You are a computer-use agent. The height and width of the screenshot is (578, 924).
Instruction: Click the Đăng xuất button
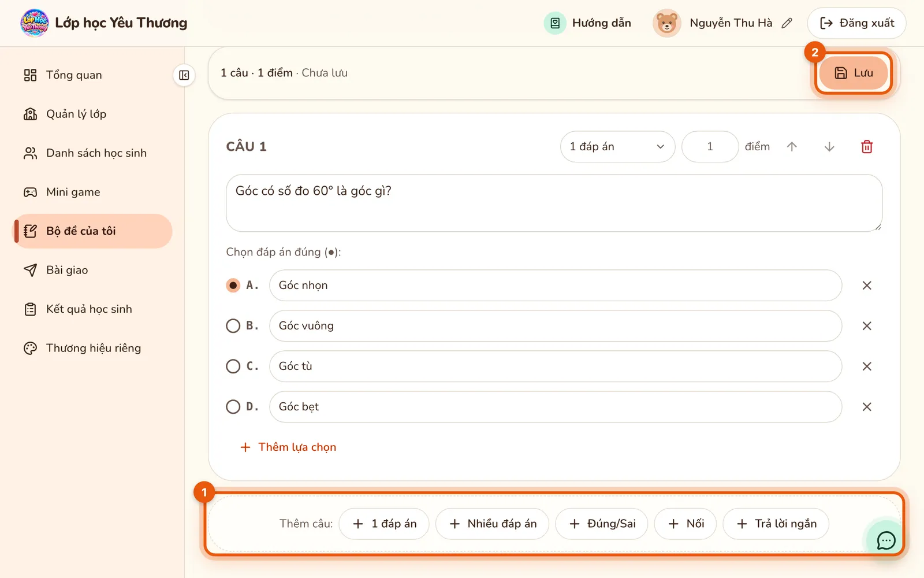[856, 23]
